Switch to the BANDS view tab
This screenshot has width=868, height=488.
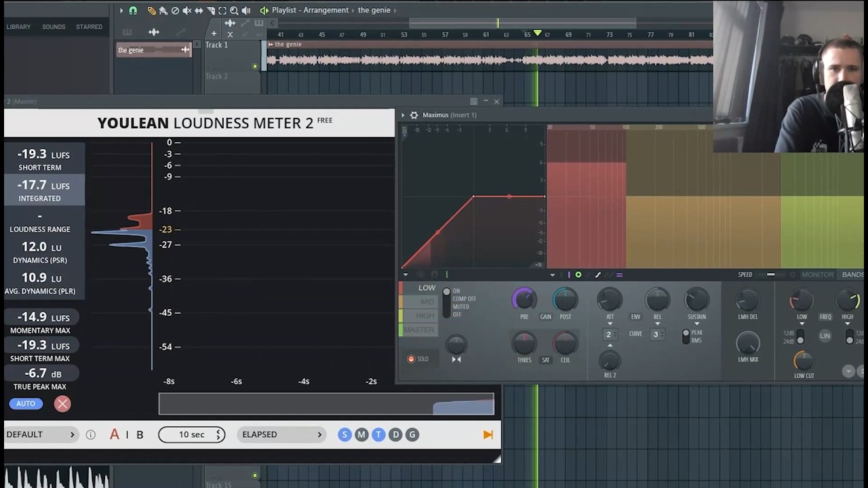click(x=852, y=274)
